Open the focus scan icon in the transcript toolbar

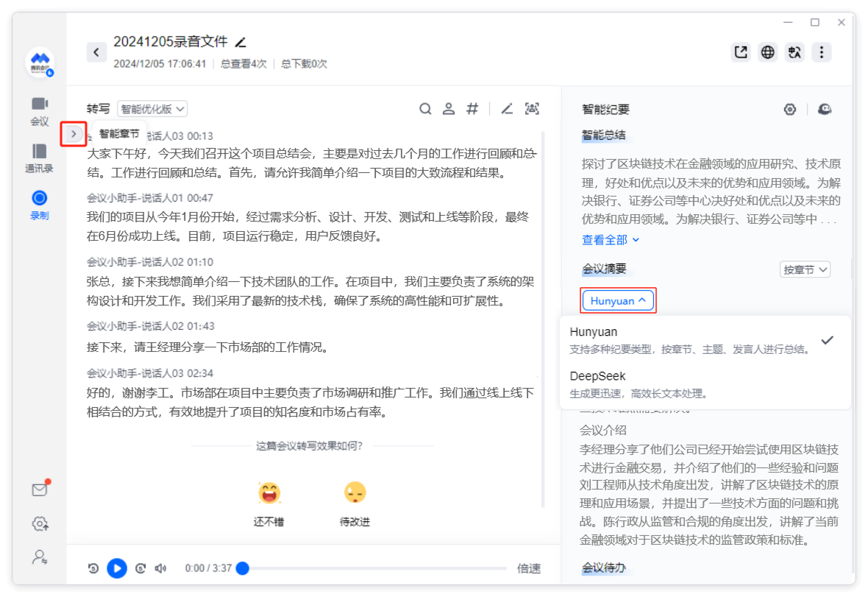[x=531, y=109]
